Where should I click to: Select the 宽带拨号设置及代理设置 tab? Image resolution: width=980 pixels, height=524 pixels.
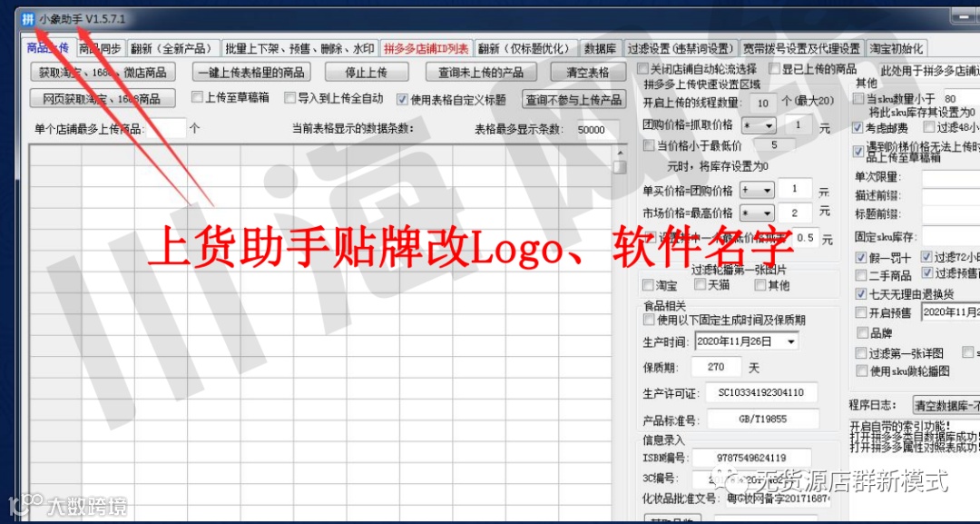(801, 49)
